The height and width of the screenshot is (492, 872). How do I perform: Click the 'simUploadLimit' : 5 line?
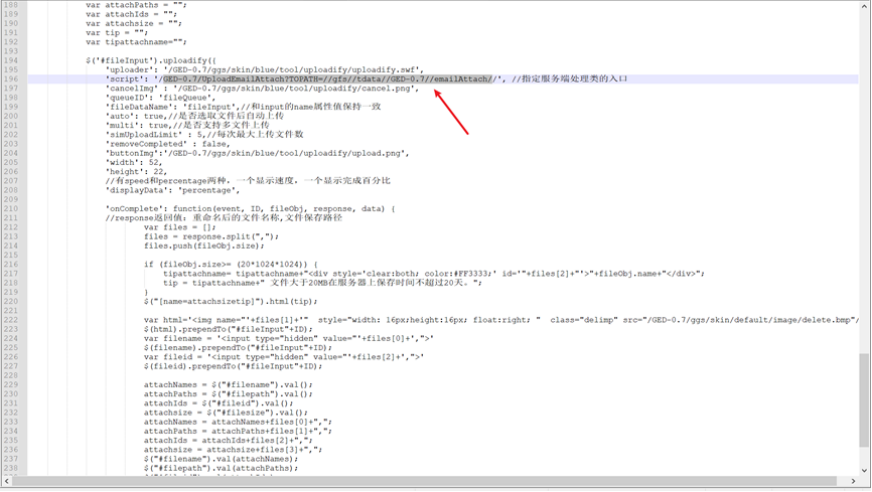[205, 135]
